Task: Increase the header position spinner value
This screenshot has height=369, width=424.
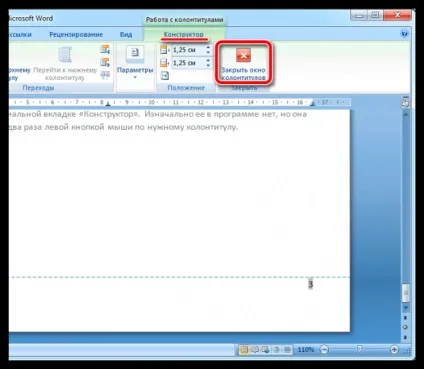Action: point(208,48)
